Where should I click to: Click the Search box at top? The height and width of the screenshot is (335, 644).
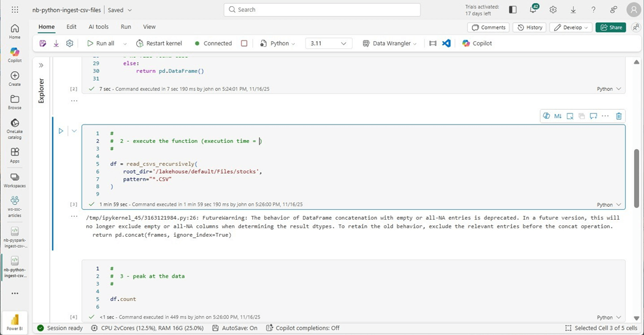point(322,10)
